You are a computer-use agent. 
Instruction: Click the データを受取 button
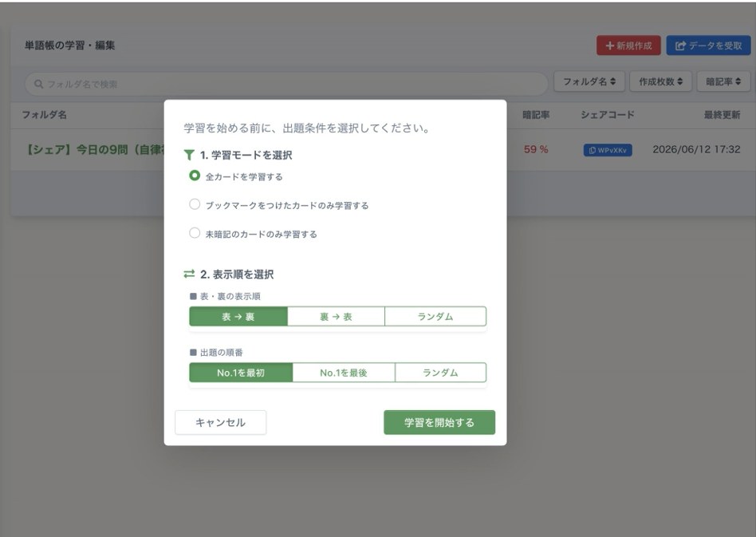tap(708, 45)
